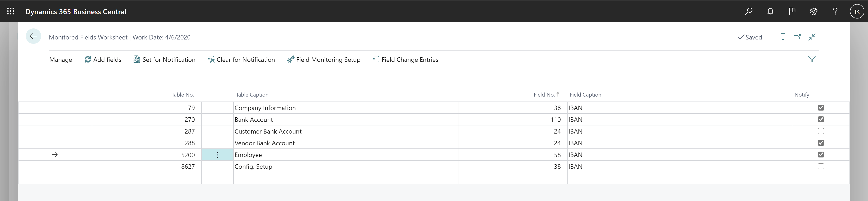868x201 pixels.
Task: Select the Company Information caption cell
Action: click(346, 108)
